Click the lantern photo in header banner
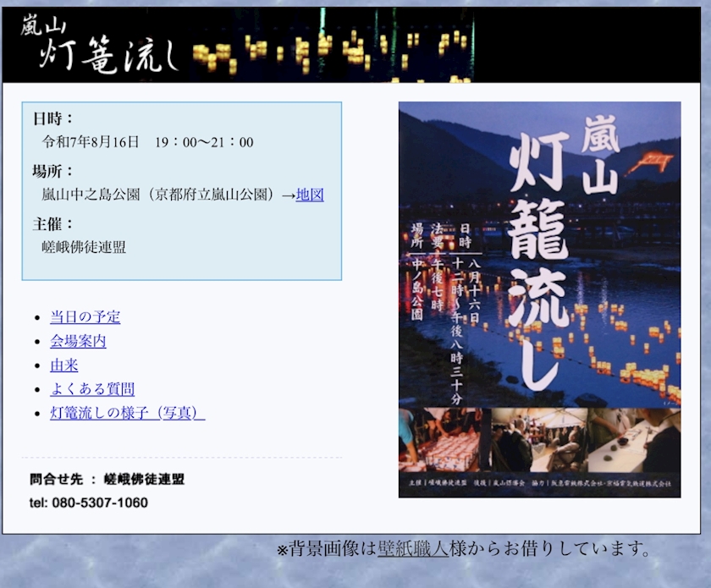 coord(331,46)
